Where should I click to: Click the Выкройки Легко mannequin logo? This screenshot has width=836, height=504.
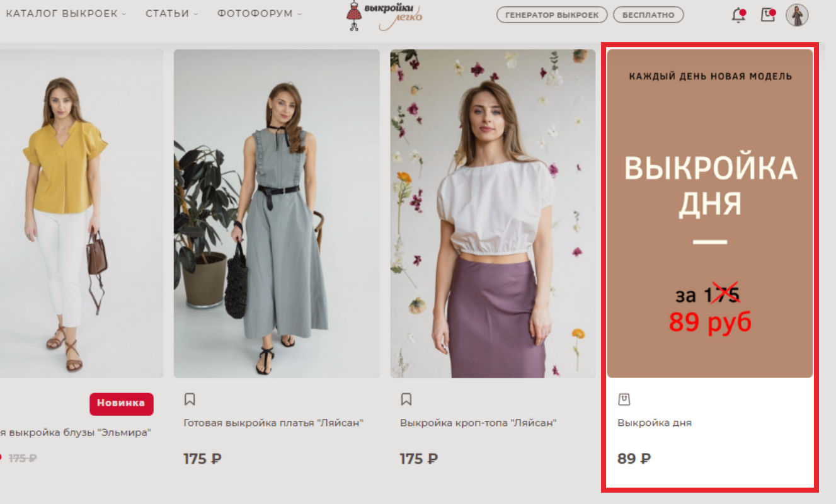[x=385, y=16]
